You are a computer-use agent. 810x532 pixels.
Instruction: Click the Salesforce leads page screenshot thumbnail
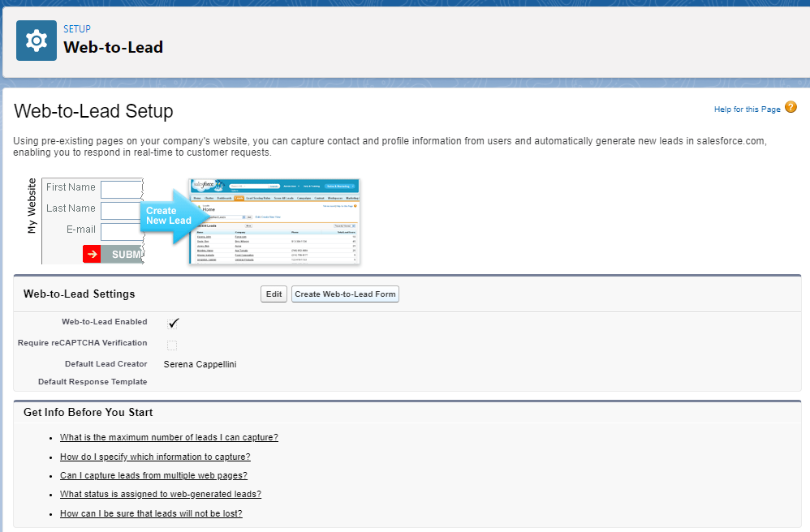click(x=274, y=221)
